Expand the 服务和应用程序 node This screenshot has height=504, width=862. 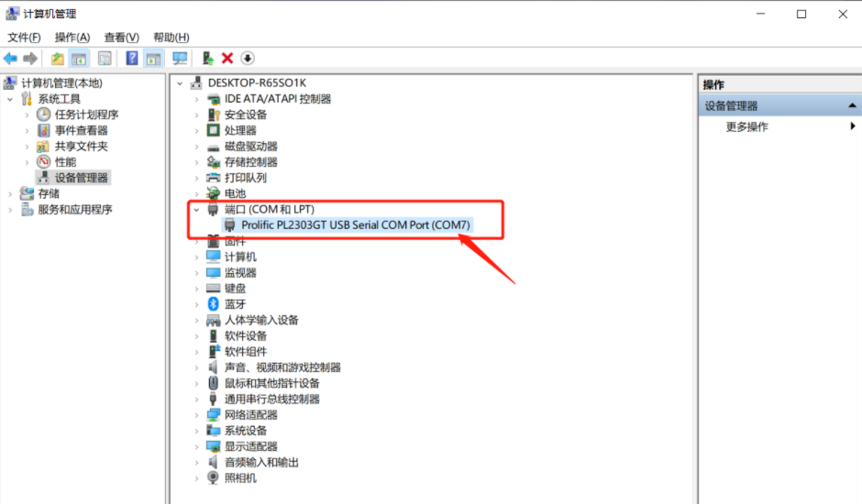coord(10,210)
